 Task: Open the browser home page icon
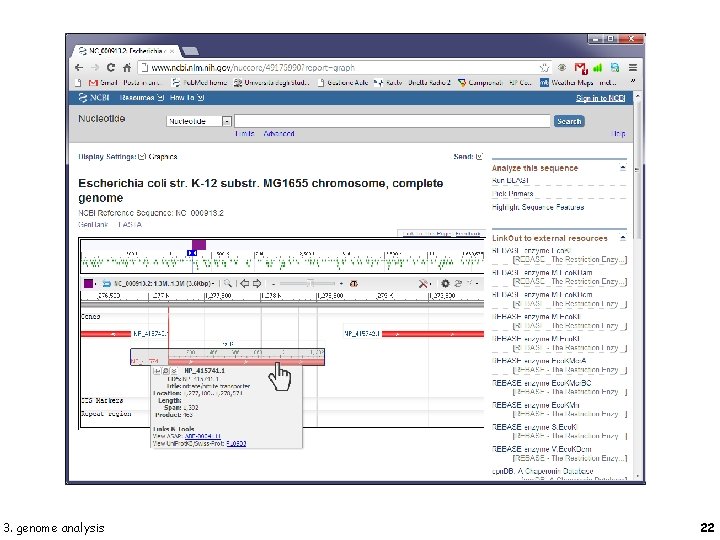coord(127,68)
